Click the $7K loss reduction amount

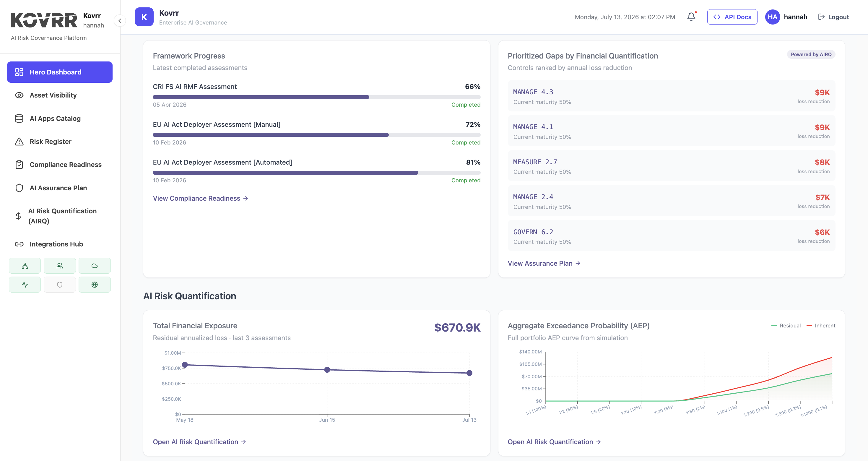tap(823, 197)
